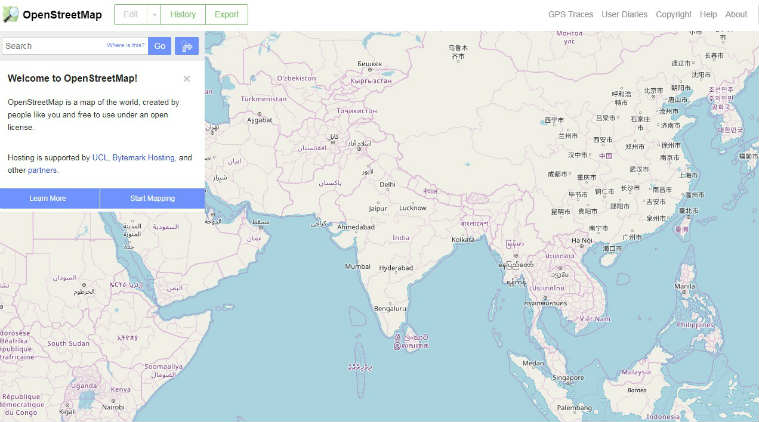Open the Copyright page link
Viewport: 759px width, 422px height.
click(673, 15)
